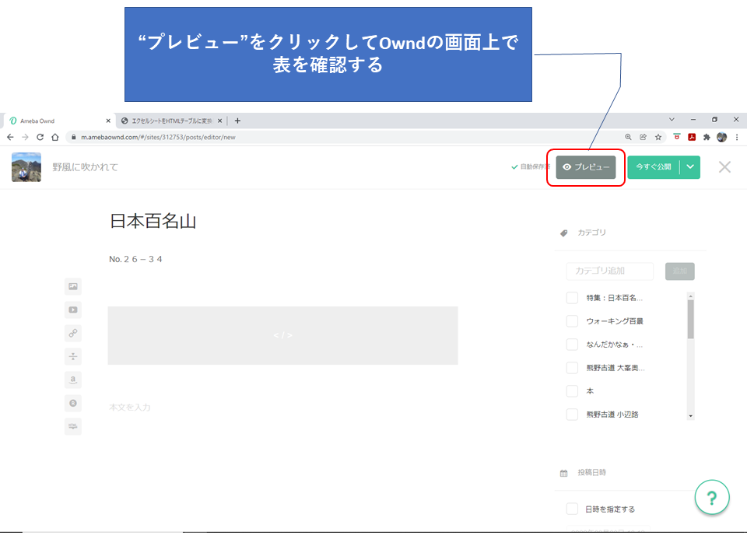
Task: Check the 本 category
Action: tap(572, 391)
